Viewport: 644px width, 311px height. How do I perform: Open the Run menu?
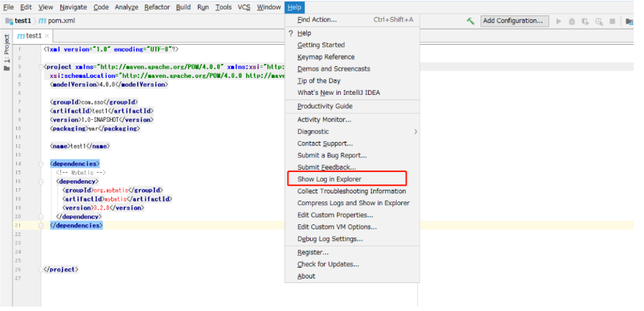[203, 7]
